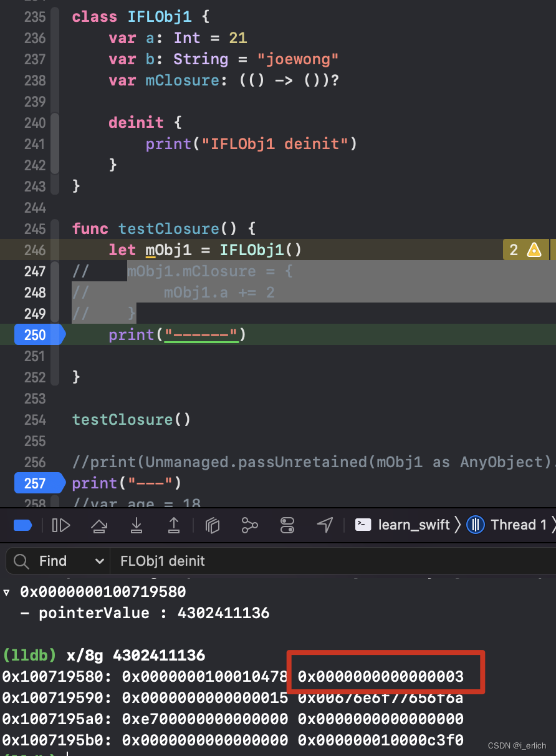Click line number 246 in the gutter

coord(35,250)
